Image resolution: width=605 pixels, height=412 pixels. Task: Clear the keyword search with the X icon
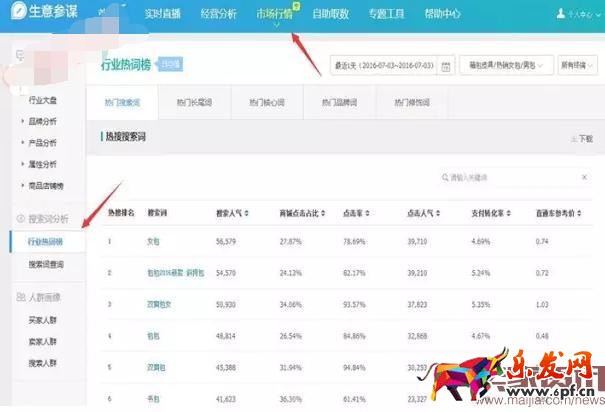(584, 177)
